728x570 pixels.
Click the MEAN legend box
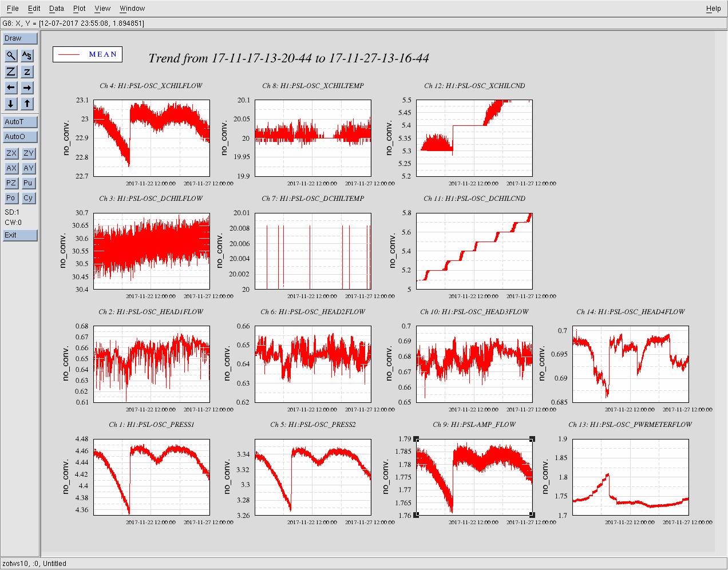tap(87, 54)
